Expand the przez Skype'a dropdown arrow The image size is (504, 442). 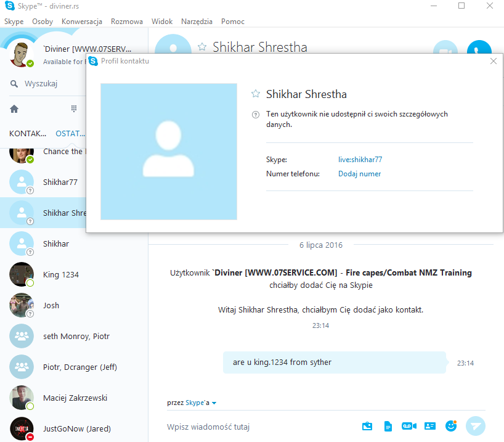point(214,403)
